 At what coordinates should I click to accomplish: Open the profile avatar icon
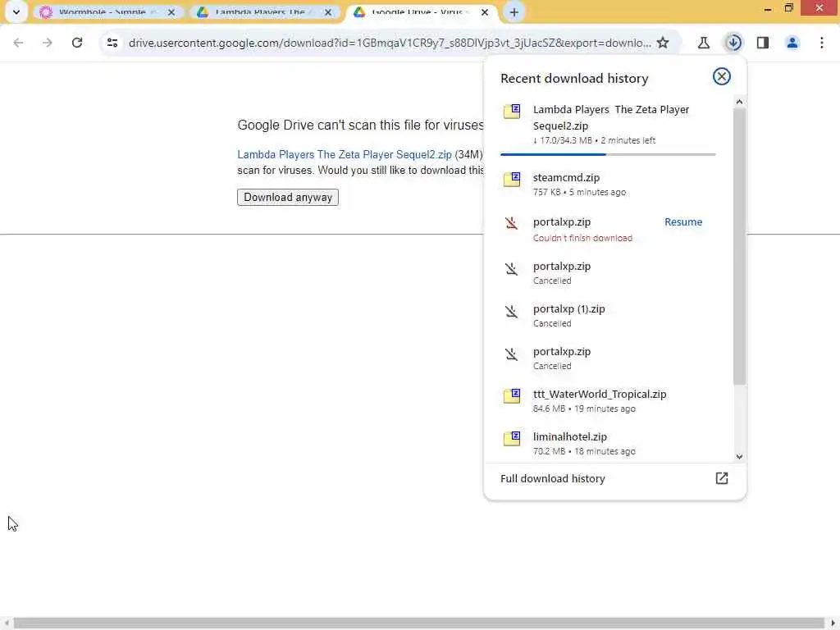[x=792, y=43]
